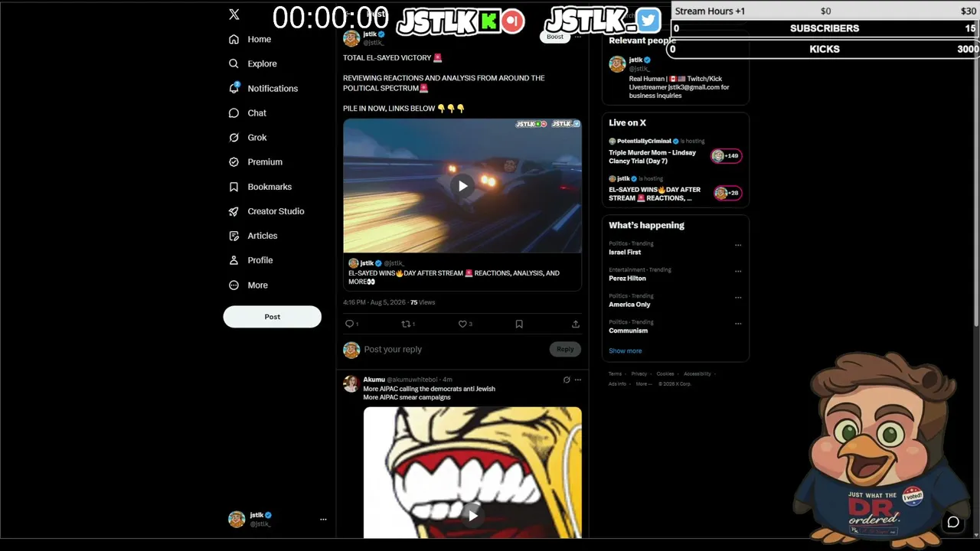Image resolution: width=980 pixels, height=551 pixels.
Task: Expand the More menu in the sidebar
Action: click(247, 285)
